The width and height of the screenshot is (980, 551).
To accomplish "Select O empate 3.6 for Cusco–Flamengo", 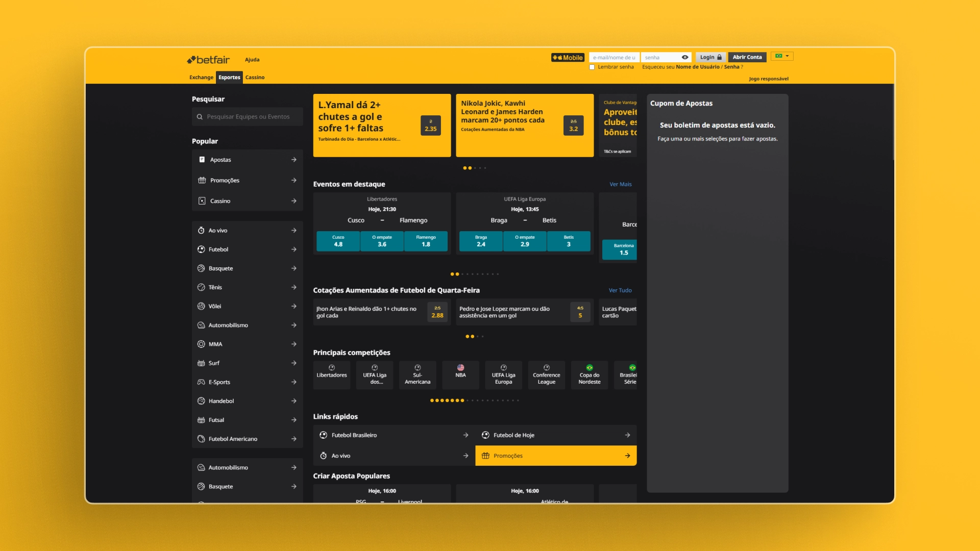I will [x=382, y=241].
